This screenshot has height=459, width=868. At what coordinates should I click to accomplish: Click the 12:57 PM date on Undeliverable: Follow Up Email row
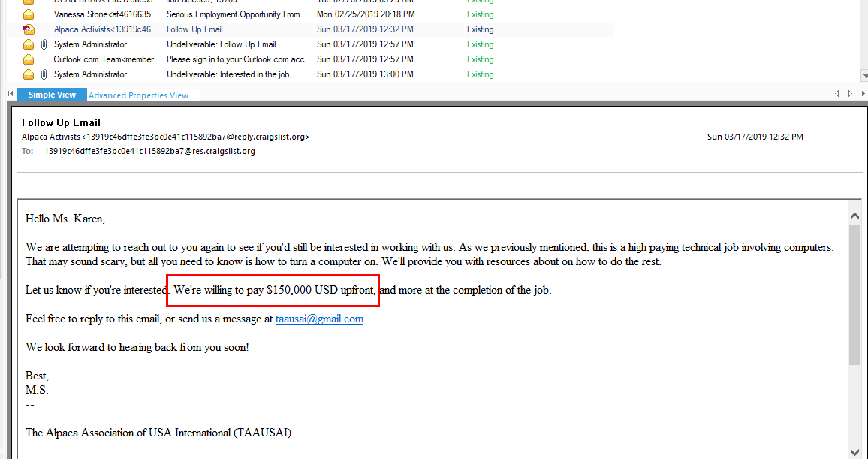point(366,44)
